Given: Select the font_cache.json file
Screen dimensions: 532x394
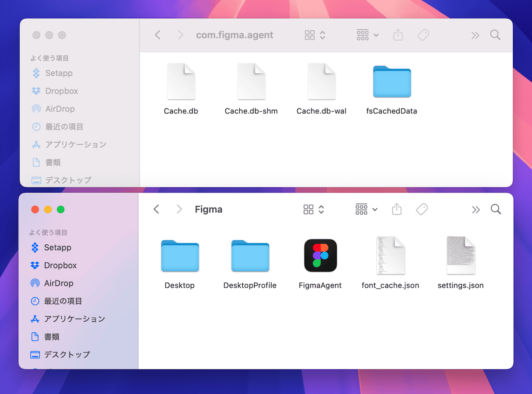Looking at the screenshot, I should click(390, 256).
